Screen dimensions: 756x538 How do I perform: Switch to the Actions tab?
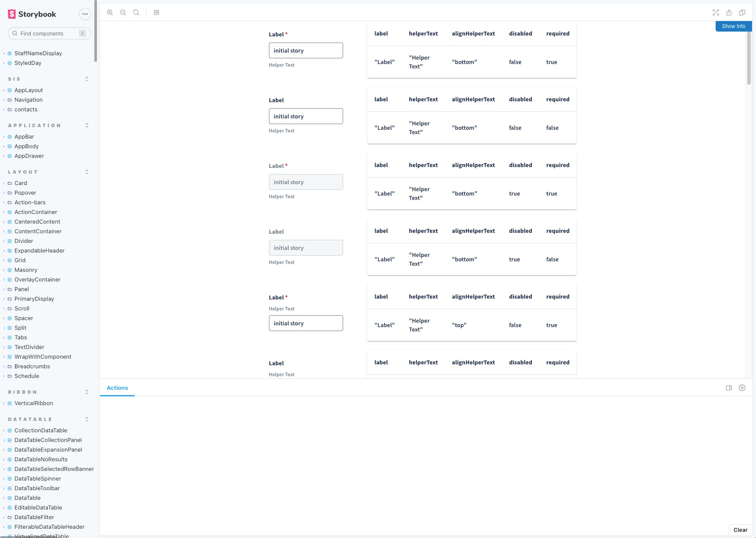point(117,388)
